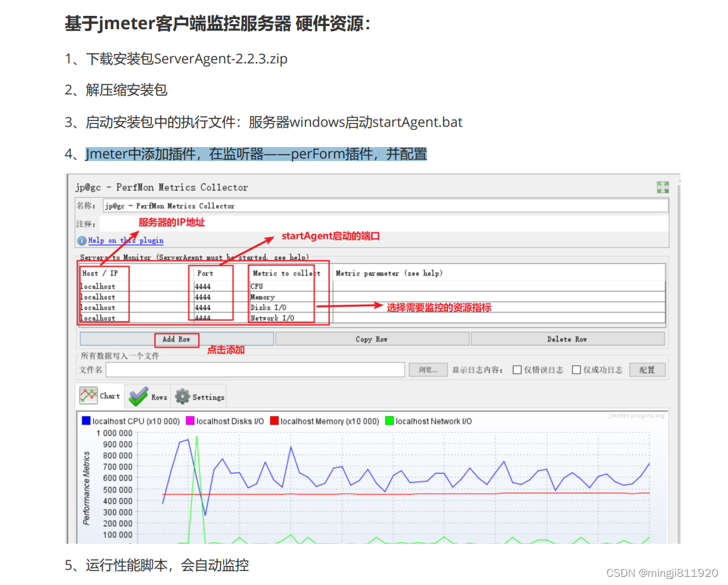Open the Help on this plugin link

tap(126, 240)
